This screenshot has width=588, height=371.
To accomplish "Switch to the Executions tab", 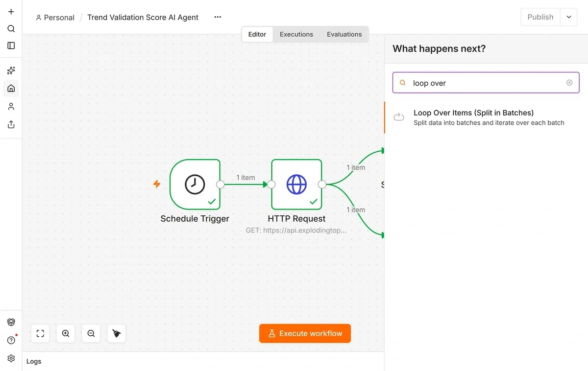I will (296, 34).
